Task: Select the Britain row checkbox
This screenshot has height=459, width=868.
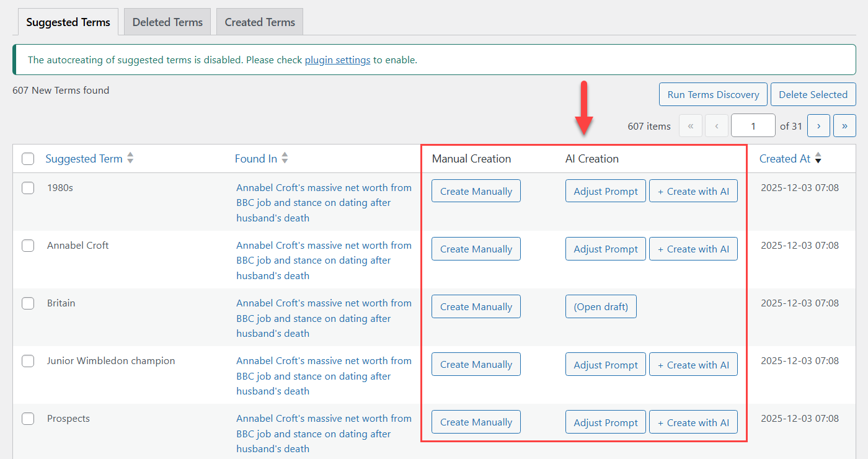Action: click(27, 303)
